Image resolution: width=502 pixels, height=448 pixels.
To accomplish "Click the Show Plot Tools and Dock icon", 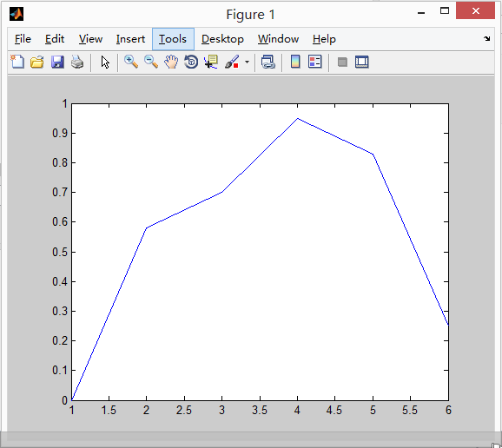I will click(362, 62).
